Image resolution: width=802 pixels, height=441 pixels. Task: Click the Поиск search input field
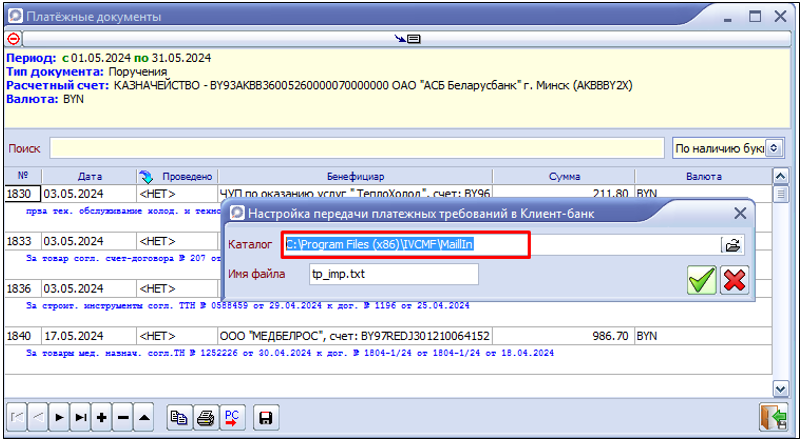(x=357, y=148)
